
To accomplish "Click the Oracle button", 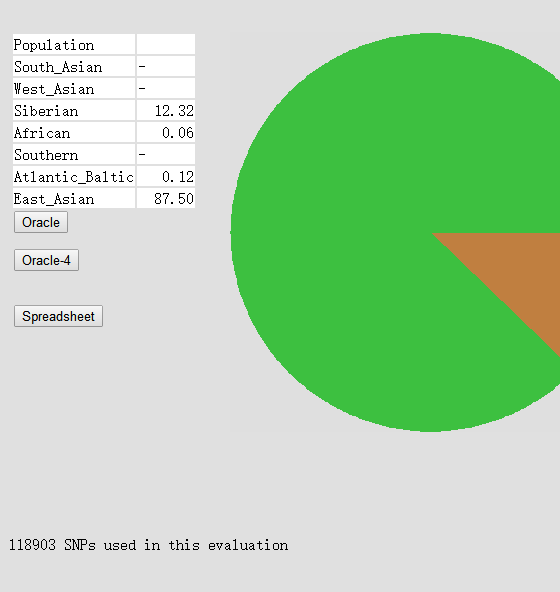I will click(x=41, y=222).
